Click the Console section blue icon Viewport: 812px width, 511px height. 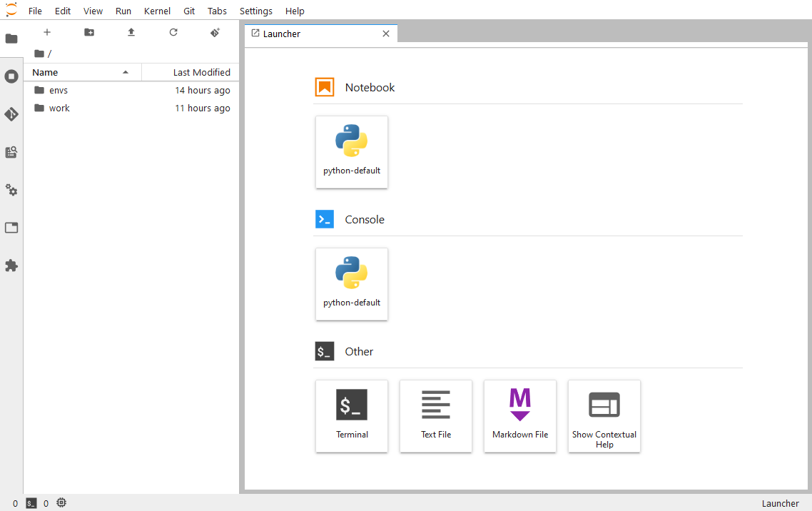click(325, 219)
